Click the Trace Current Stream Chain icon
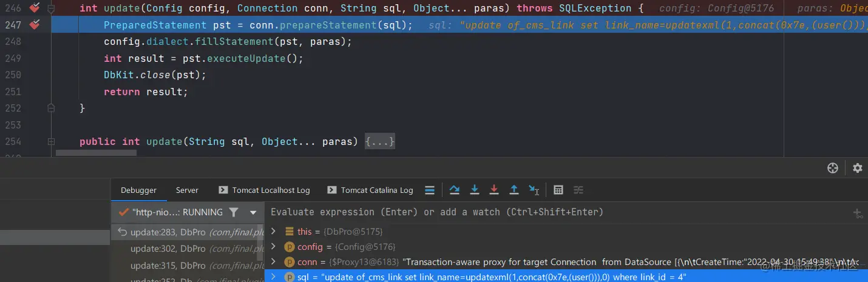The image size is (868, 282). click(578, 190)
